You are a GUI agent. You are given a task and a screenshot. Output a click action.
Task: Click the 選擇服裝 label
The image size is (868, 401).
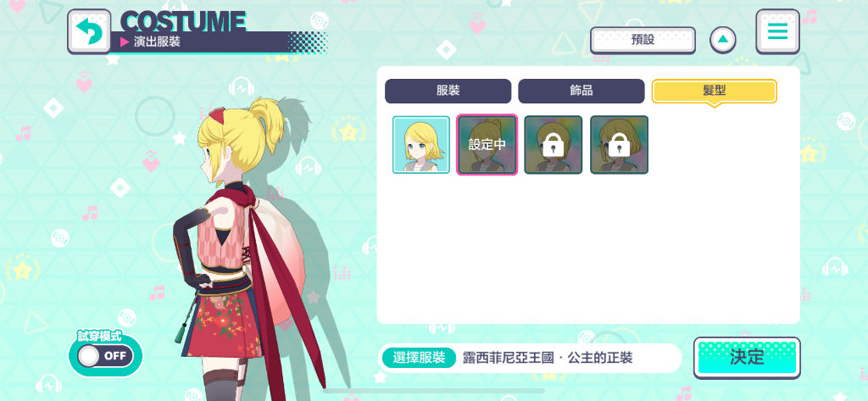click(x=419, y=358)
